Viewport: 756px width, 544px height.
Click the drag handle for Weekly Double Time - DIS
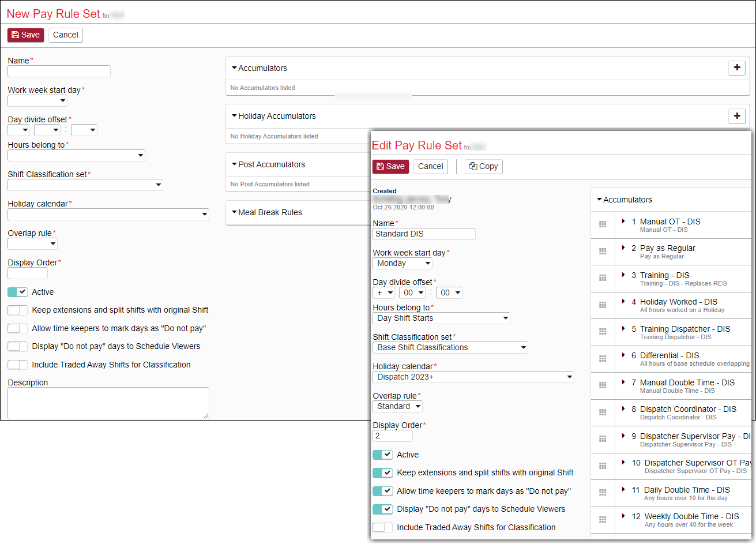coord(603,520)
